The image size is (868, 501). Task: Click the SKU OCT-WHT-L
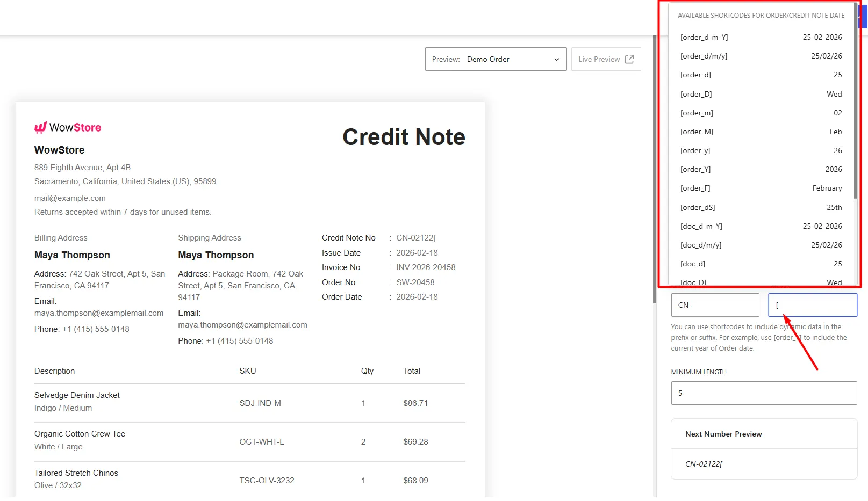(262, 442)
